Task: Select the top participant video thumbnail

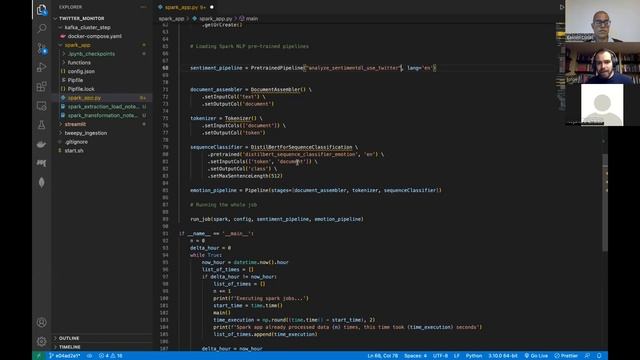Action: pyautogui.click(x=602, y=21)
